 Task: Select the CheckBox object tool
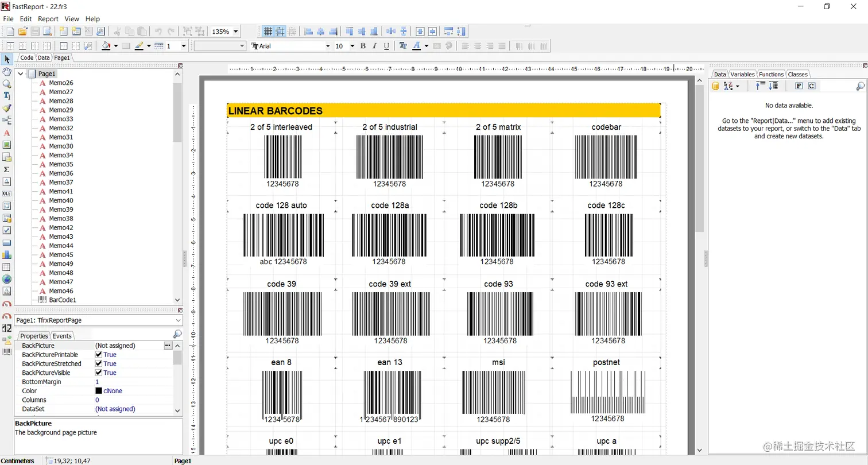7,230
